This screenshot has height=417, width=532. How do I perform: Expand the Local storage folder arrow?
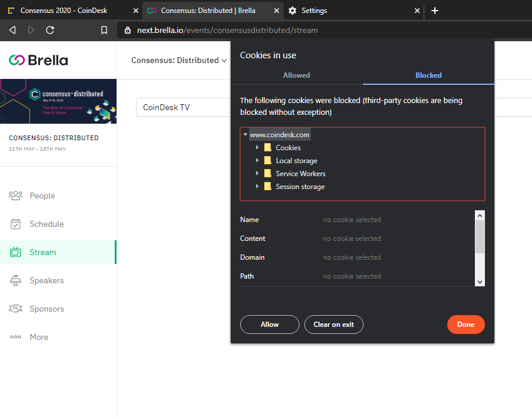pos(257,160)
